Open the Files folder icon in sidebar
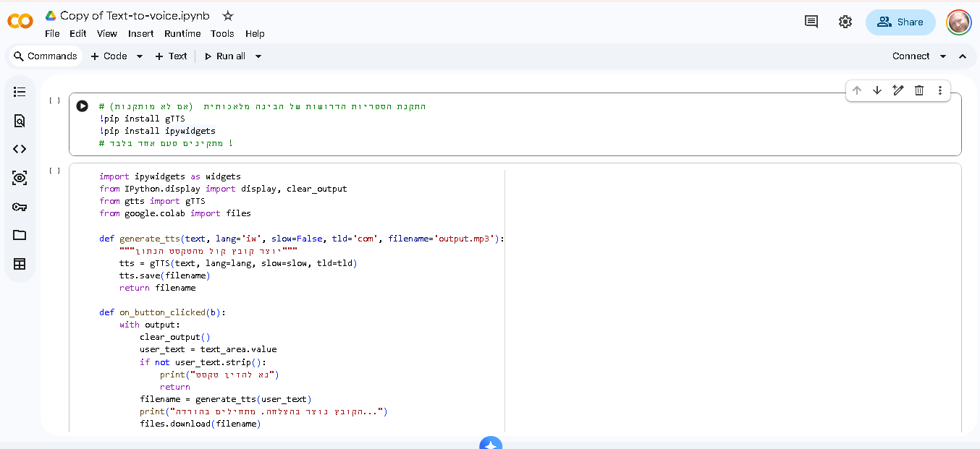Viewport: 980px width, 449px height. click(20, 235)
